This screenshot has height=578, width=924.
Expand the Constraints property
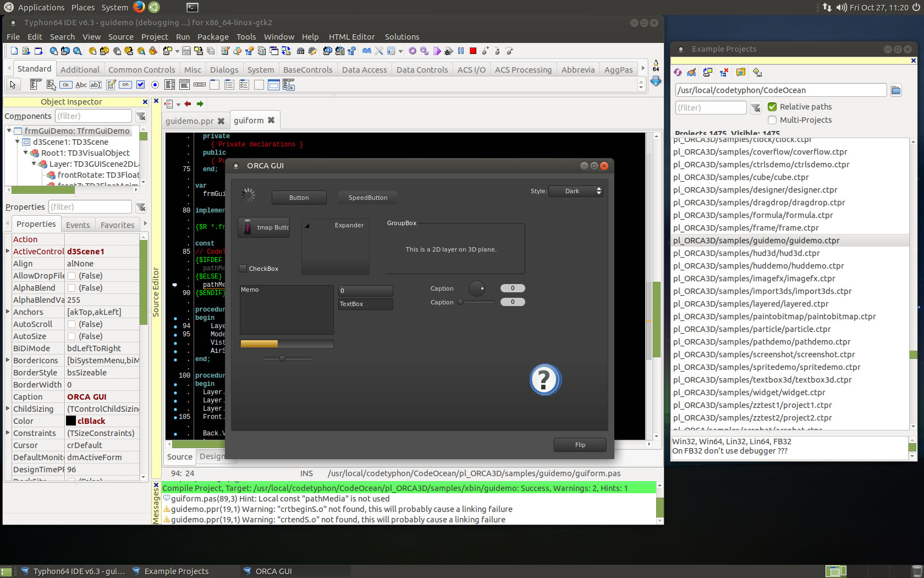coord(8,433)
